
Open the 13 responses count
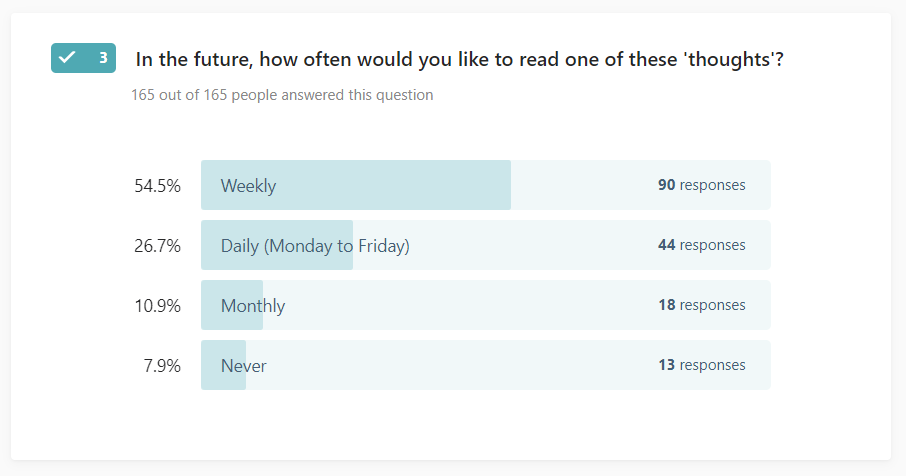pos(701,365)
